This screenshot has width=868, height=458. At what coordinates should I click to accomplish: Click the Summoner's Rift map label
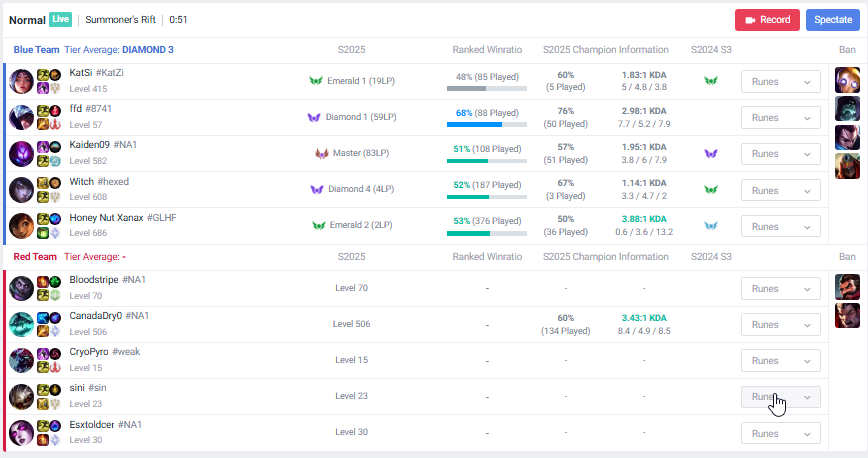[x=120, y=19]
